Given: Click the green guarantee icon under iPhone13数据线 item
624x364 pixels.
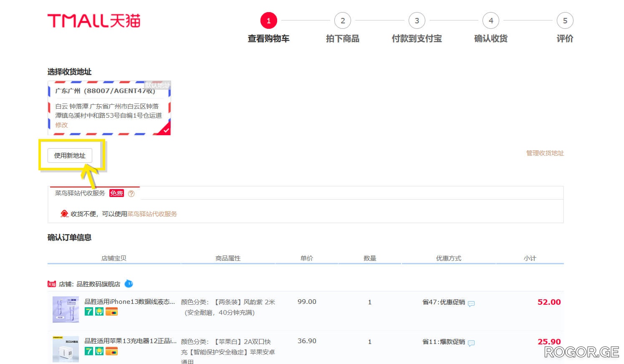Looking at the screenshot, I should tap(99, 311).
